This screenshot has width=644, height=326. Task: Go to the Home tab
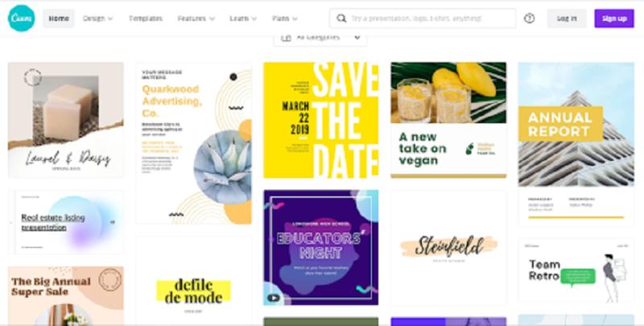click(x=59, y=19)
